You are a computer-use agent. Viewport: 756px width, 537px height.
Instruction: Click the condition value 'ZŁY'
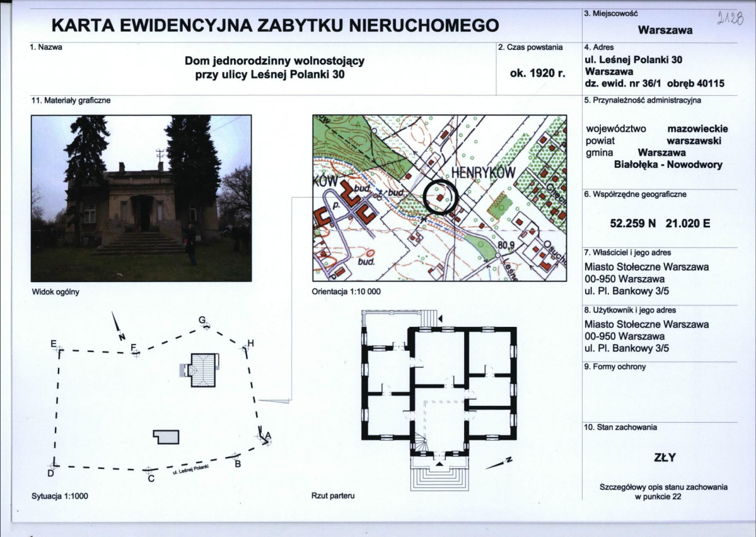click(665, 457)
